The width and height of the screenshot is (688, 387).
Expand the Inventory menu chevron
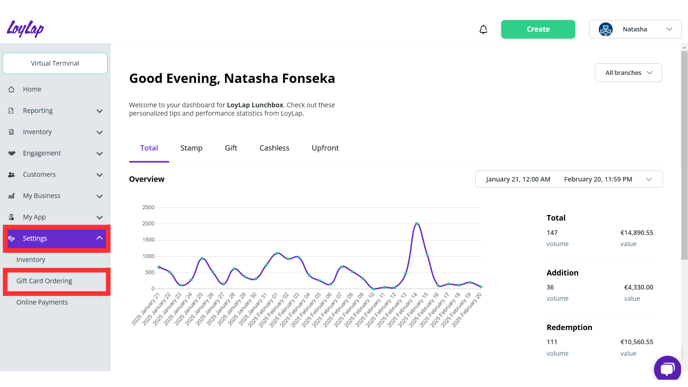coord(100,132)
